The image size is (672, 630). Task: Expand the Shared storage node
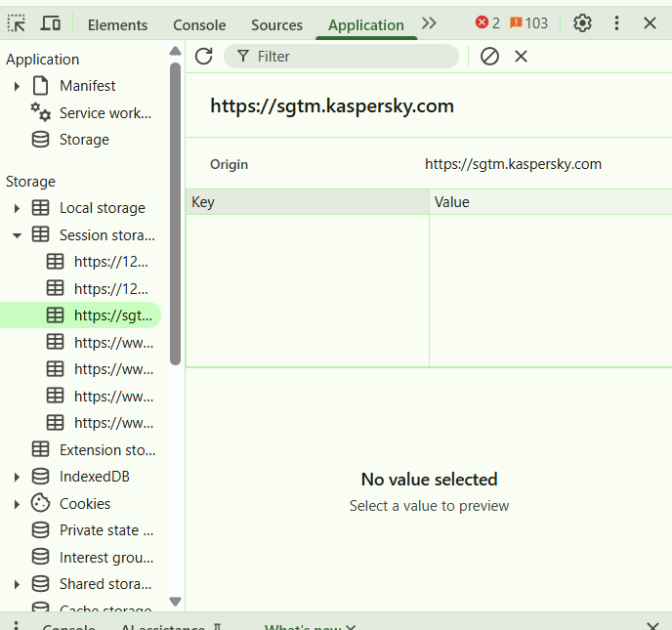coord(17,584)
